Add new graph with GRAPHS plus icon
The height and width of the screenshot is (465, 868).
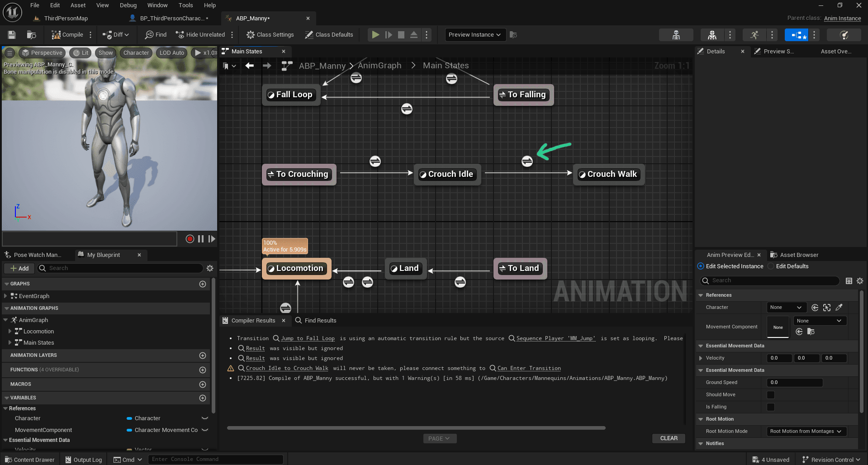pos(203,284)
